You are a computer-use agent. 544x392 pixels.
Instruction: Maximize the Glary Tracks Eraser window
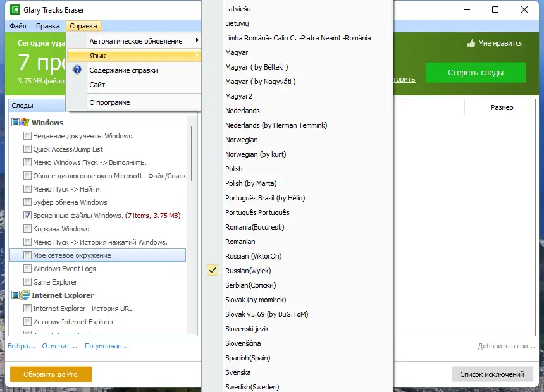coord(495,9)
